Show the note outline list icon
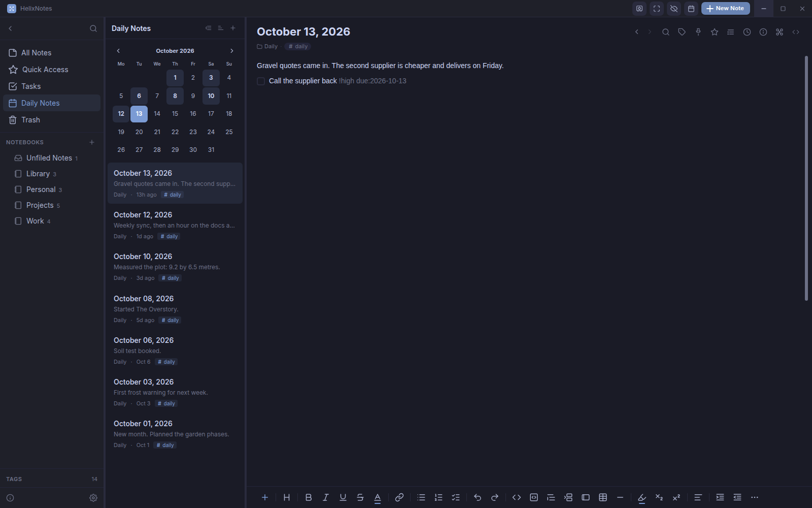The height and width of the screenshot is (508, 812). pos(731,32)
